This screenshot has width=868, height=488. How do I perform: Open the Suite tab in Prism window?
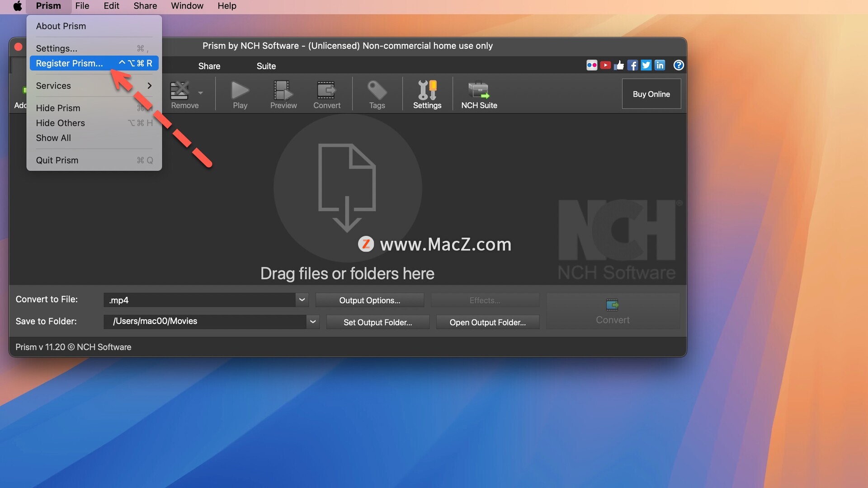[x=266, y=66]
